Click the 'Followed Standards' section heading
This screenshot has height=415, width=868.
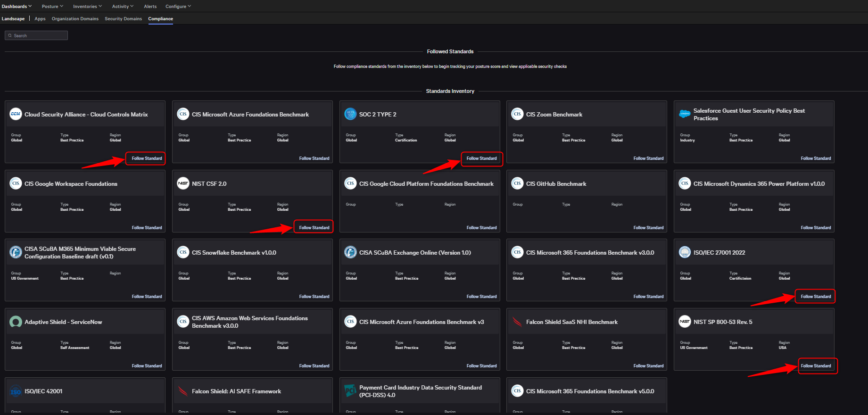tap(450, 51)
